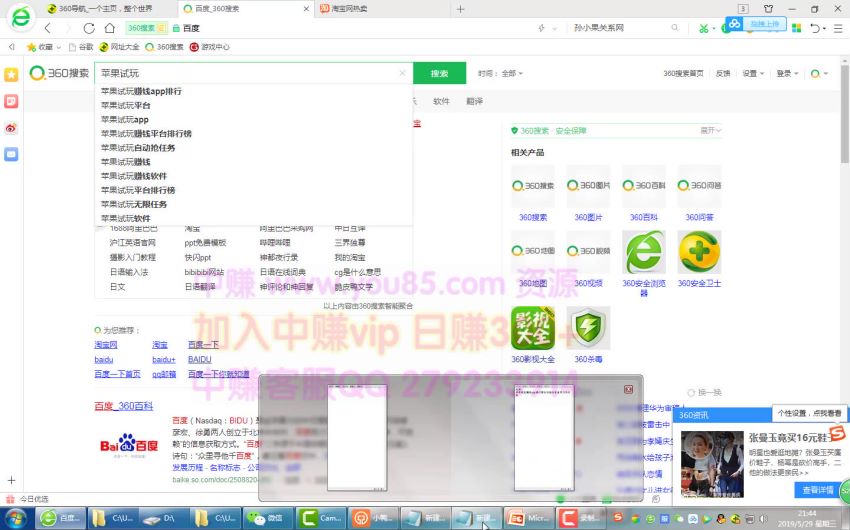Open the browser home page icon
Screen dimensions: 850x530
pyautogui.click(x=110, y=28)
